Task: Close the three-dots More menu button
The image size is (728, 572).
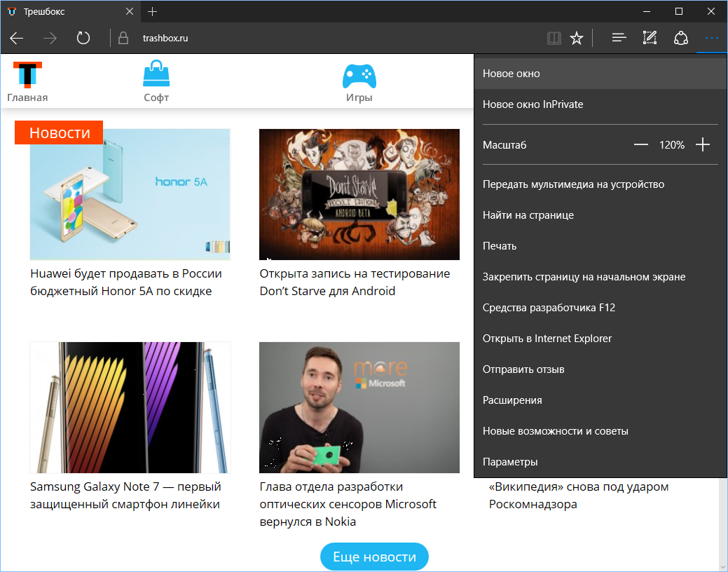Action: pyautogui.click(x=711, y=38)
